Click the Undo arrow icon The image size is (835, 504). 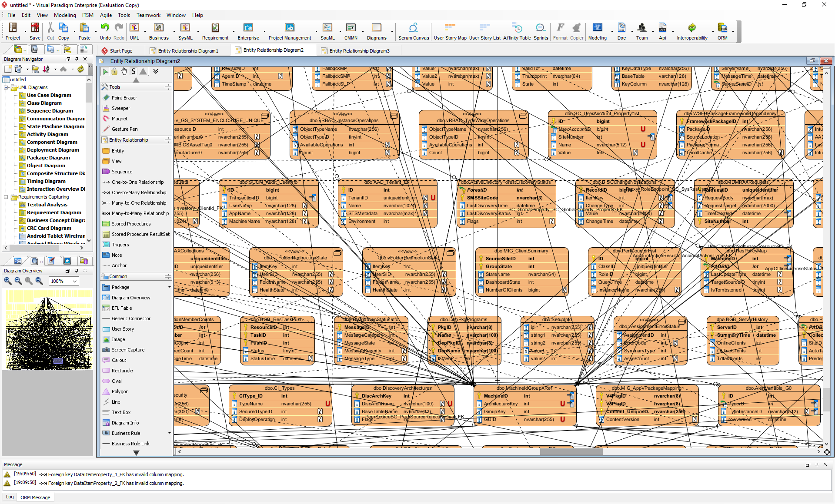tap(105, 28)
